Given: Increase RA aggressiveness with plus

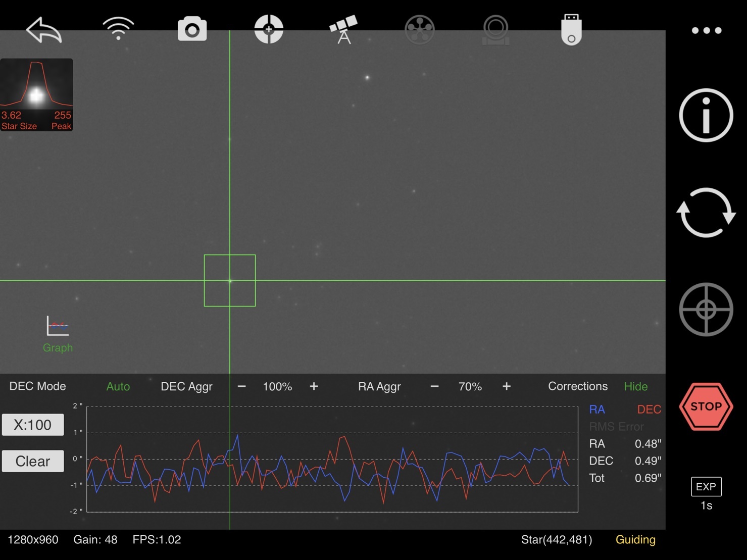Looking at the screenshot, I should click(506, 387).
